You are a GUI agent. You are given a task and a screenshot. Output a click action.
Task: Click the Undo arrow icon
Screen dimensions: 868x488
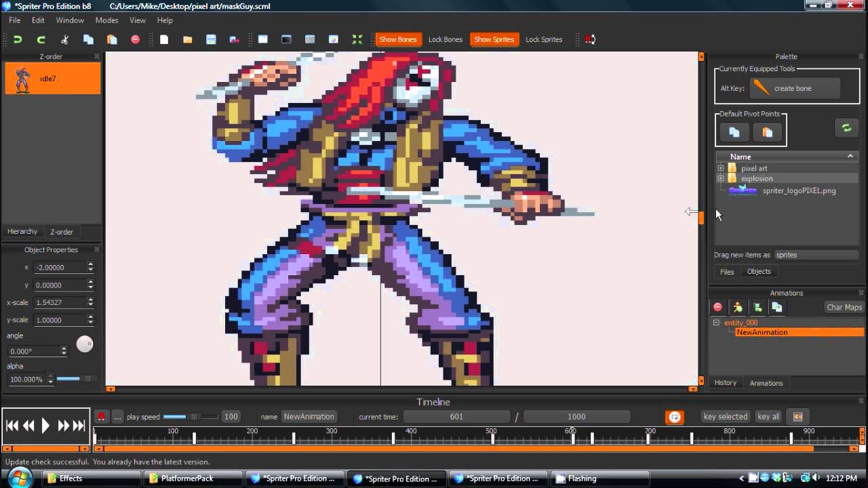(x=18, y=39)
